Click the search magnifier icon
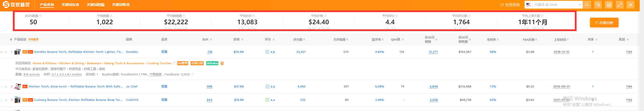The width and height of the screenshot is (644, 111). 587,5
